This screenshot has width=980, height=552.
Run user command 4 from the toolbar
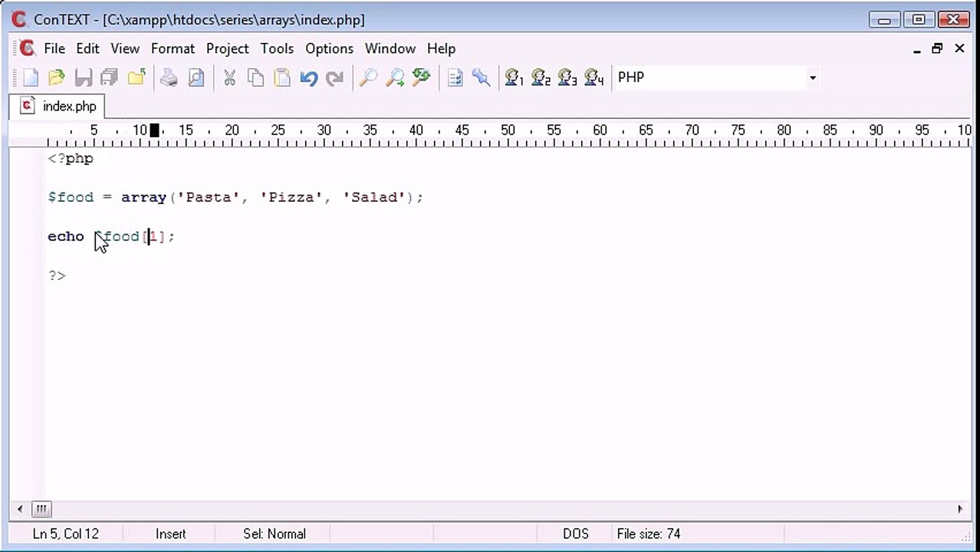(x=594, y=77)
